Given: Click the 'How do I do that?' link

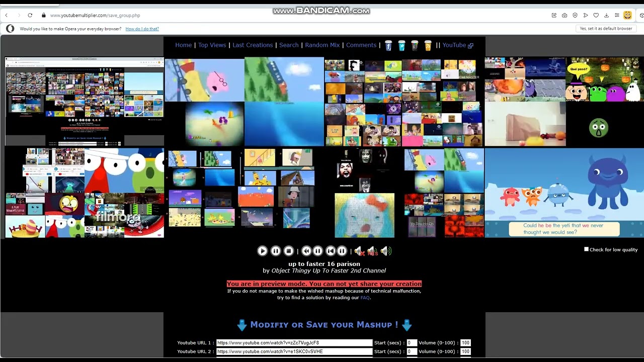Looking at the screenshot, I should click(x=142, y=29).
